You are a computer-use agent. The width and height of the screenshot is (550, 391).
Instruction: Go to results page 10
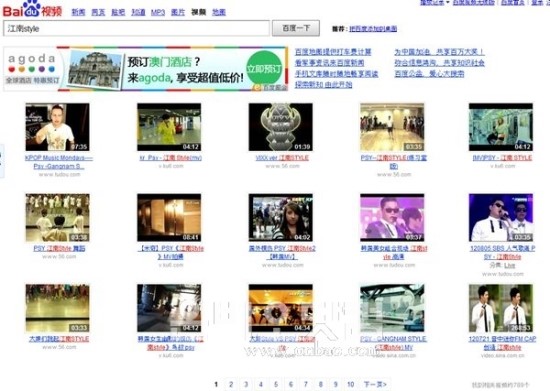350,384
